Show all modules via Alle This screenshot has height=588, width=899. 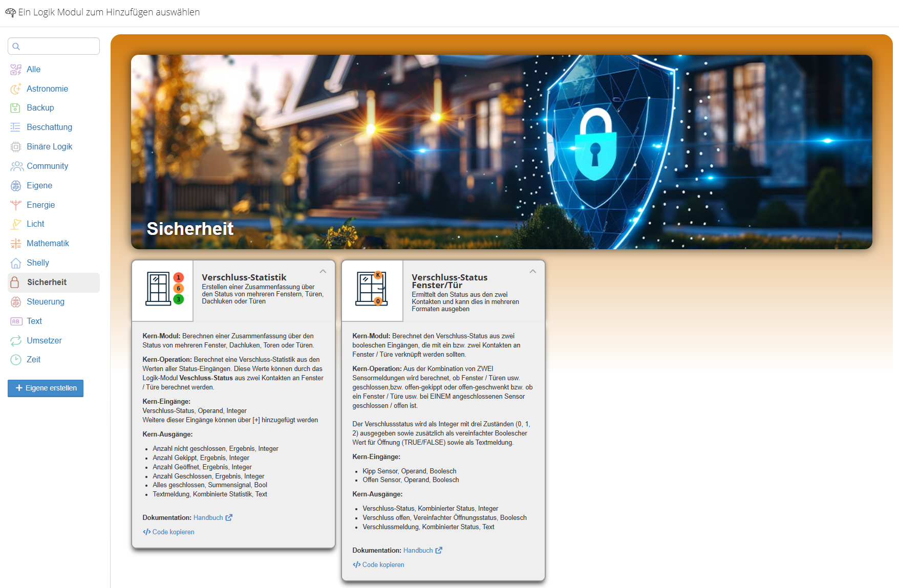pos(33,70)
